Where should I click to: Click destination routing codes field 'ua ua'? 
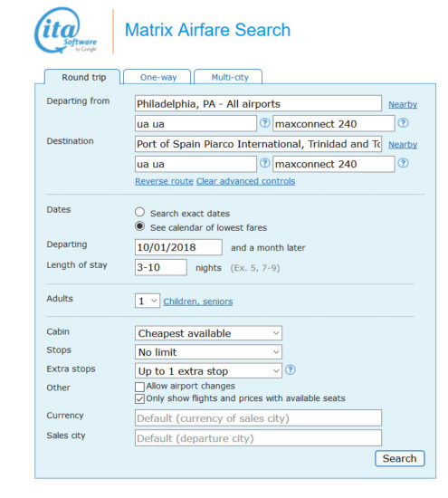tap(195, 164)
